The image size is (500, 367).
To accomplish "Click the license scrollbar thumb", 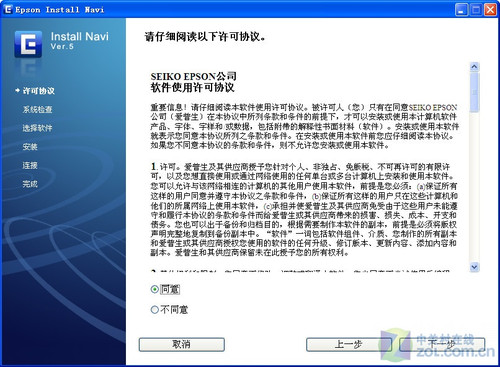I will pyautogui.click(x=474, y=92).
